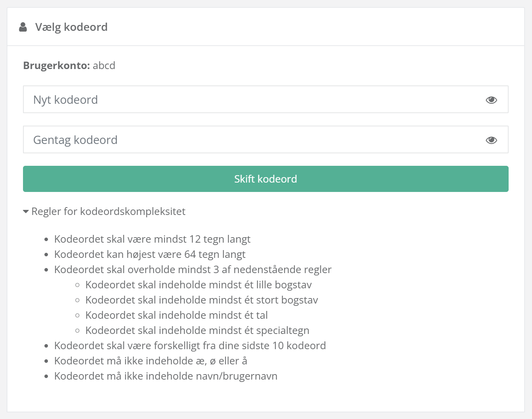Viewport: 532px width, 419px height.
Task: Click the Vælg kodeord heading
Action: click(x=71, y=27)
